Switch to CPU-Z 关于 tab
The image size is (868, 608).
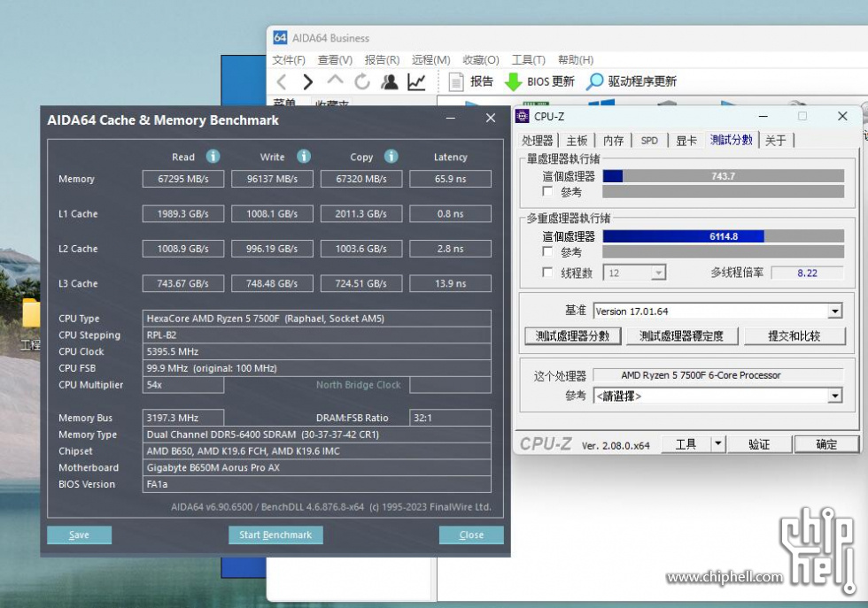(x=776, y=141)
